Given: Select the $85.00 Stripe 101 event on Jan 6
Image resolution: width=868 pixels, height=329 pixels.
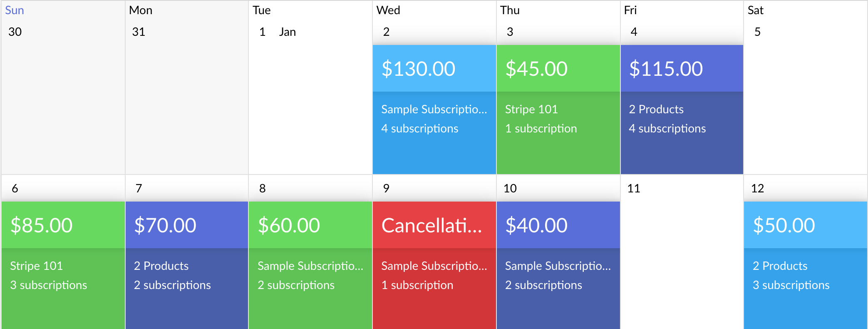Looking at the screenshot, I should (62, 225).
